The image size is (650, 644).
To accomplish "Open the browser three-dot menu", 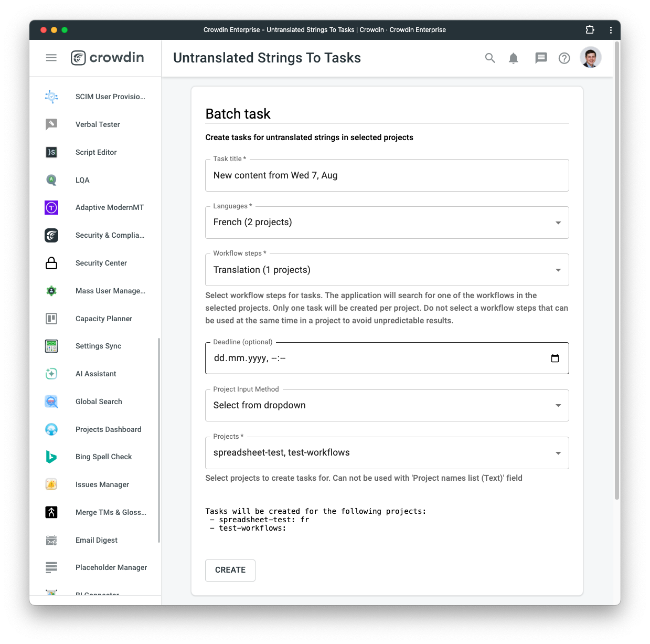I will click(x=611, y=30).
